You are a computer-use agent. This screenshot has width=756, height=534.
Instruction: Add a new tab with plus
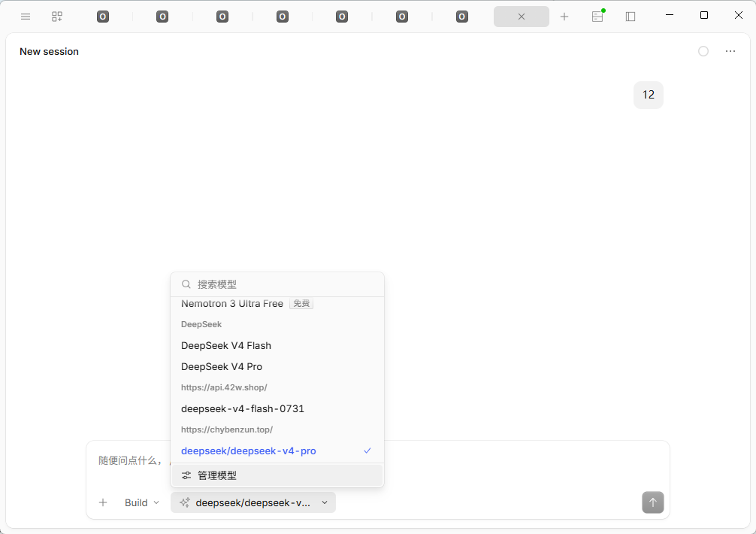[564, 17]
